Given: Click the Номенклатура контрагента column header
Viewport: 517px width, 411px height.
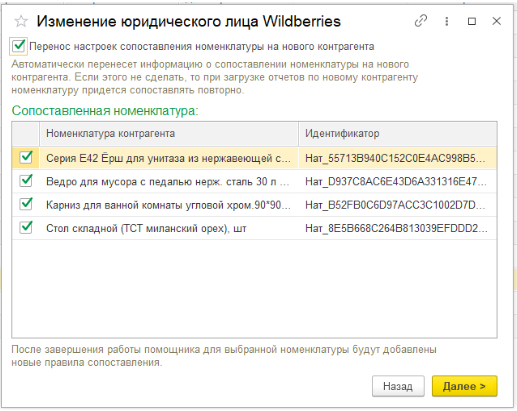Looking at the screenshot, I should [169, 134].
